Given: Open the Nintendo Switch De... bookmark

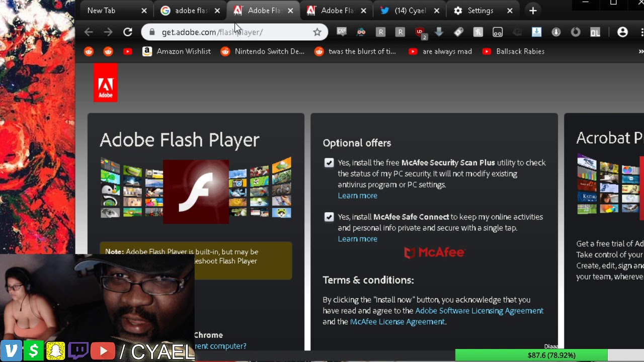Looking at the screenshot, I should pos(263,51).
